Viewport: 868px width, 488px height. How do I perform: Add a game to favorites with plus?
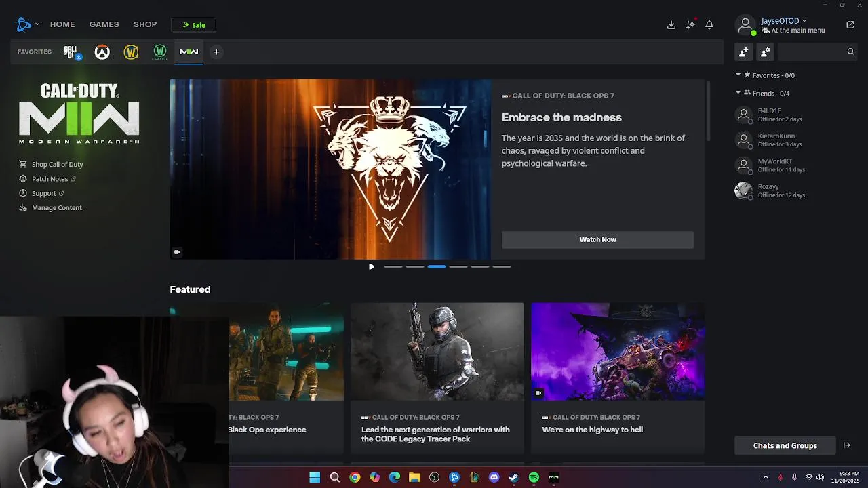tap(216, 52)
